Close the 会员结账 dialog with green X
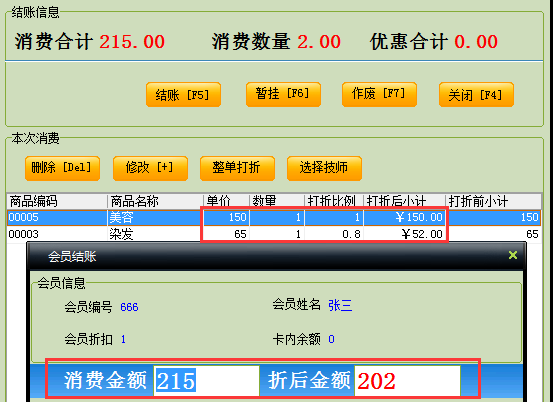The image size is (553, 402). (513, 255)
